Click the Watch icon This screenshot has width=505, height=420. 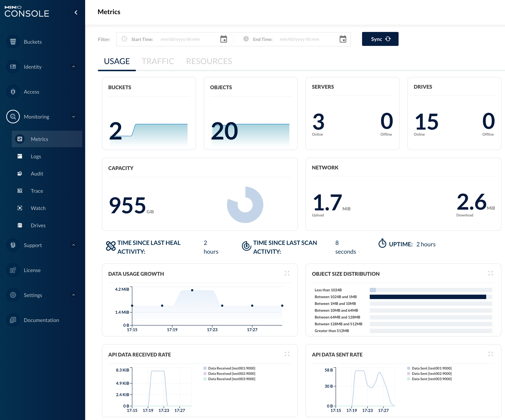point(20,208)
